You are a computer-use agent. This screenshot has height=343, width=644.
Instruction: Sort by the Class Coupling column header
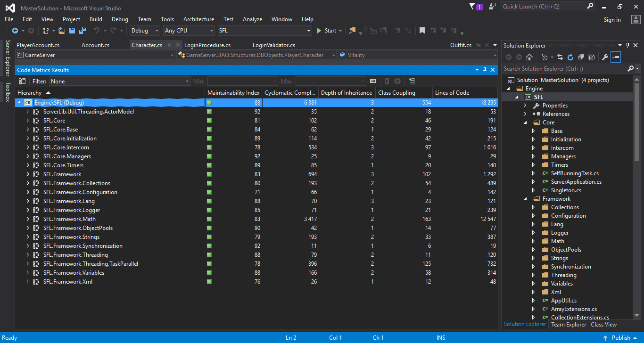click(x=404, y=93)
